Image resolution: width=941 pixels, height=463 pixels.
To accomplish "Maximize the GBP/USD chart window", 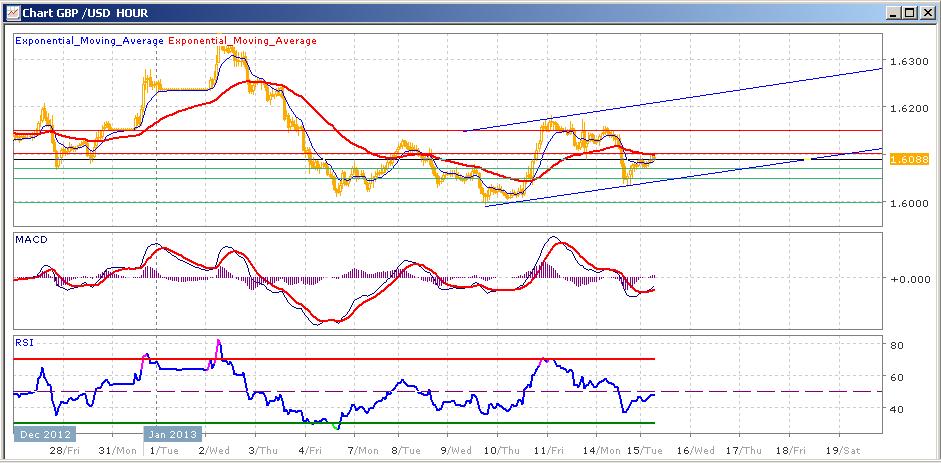I will click(908, 13).
